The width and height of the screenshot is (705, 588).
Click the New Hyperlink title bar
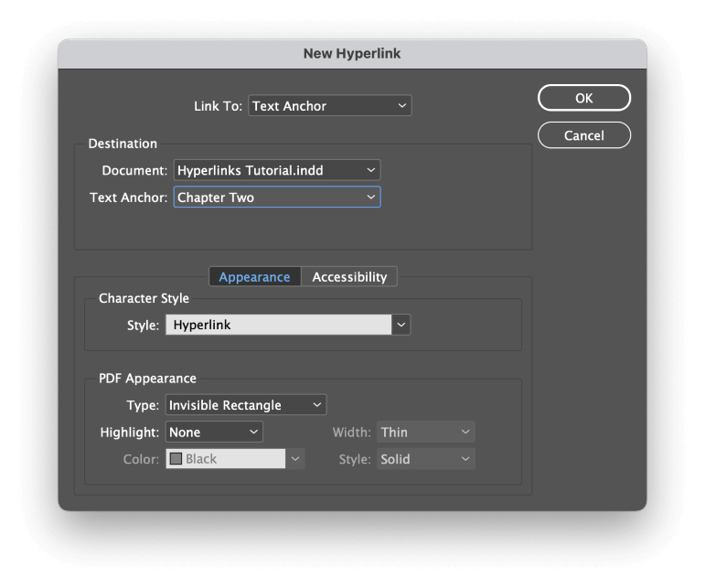pyautogui.click(x=352, y=54)
